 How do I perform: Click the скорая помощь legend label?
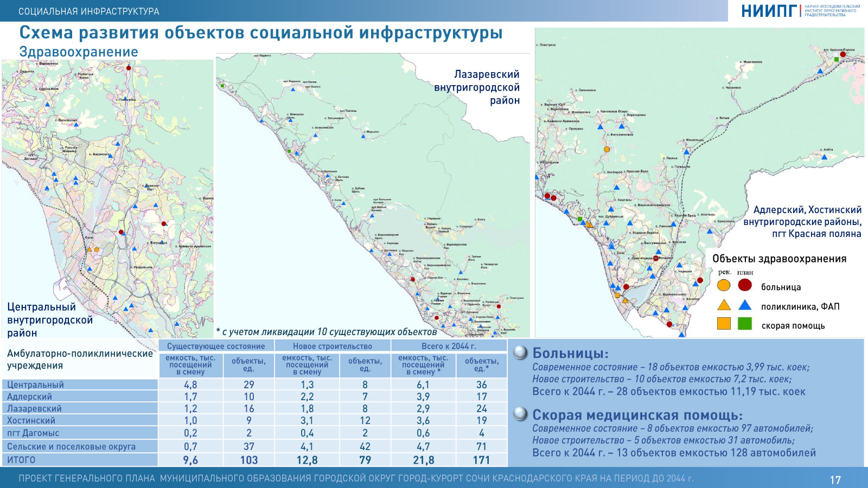tap(793, 326)
